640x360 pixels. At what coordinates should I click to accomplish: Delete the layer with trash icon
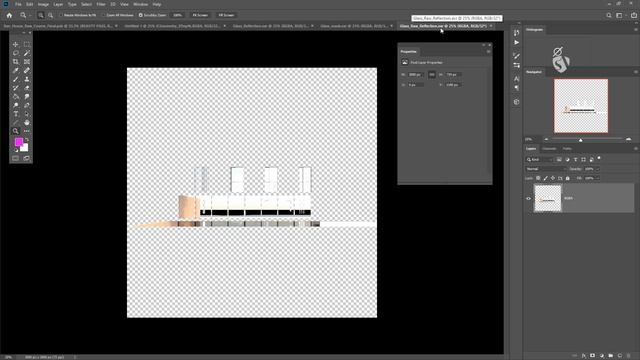coord(629,356)
